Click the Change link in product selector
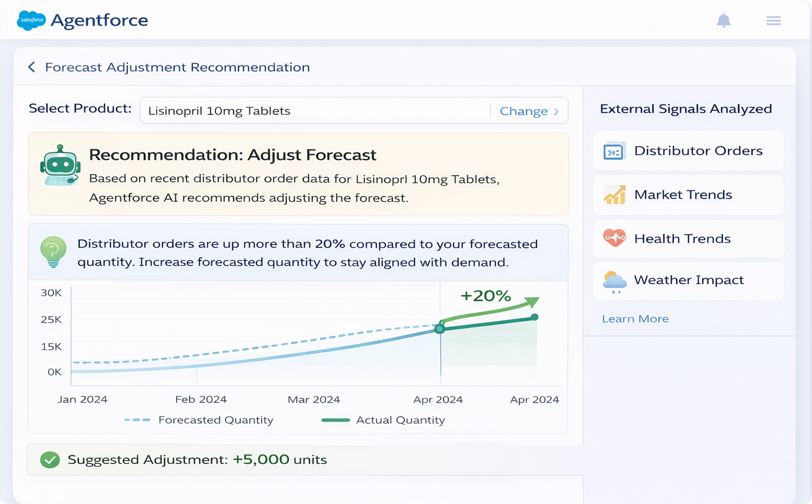 pyautogui.click(x=524, y=111)
